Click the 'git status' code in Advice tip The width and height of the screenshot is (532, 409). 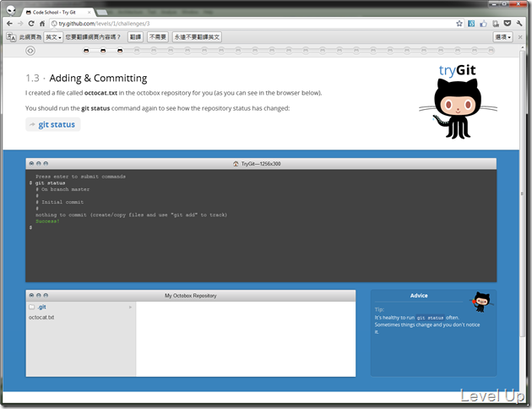click(x=430, y=318)
